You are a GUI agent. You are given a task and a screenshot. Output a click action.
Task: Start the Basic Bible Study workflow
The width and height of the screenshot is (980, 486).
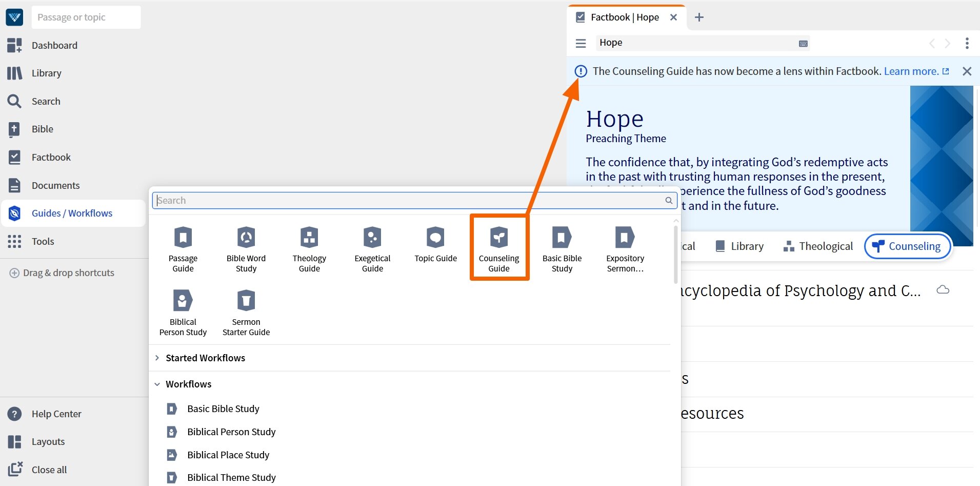pos(223,409)
